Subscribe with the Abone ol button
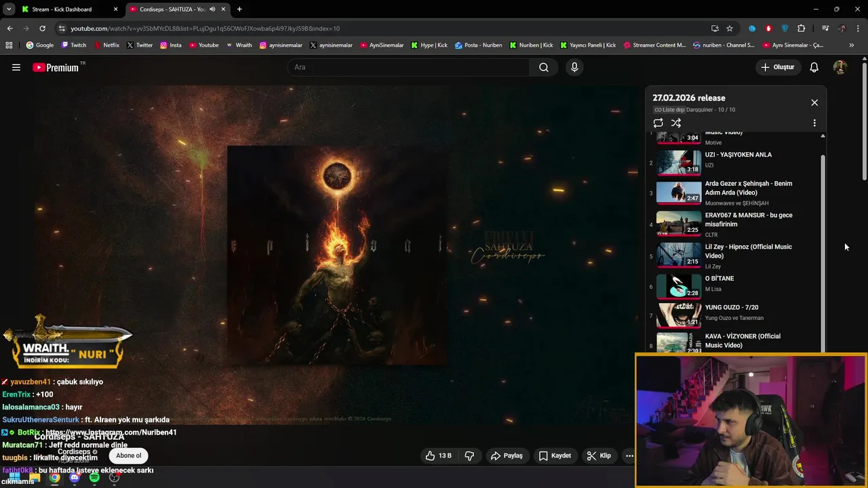 tap(128, 455)
